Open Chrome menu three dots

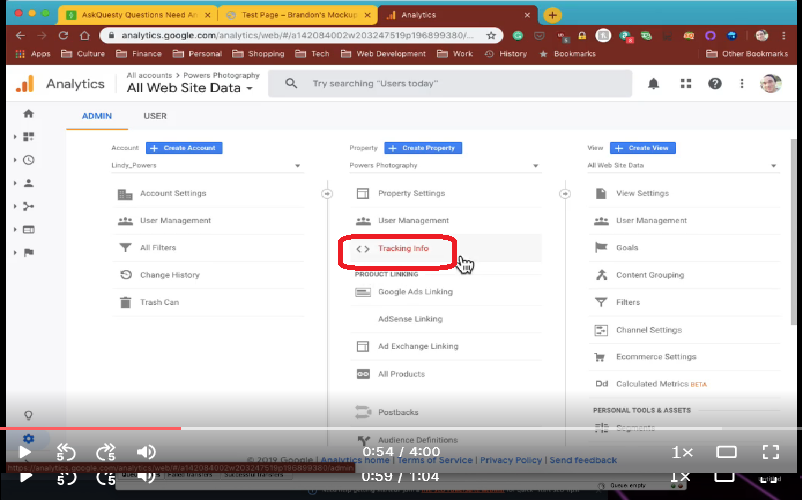click(x=784, y=35)
